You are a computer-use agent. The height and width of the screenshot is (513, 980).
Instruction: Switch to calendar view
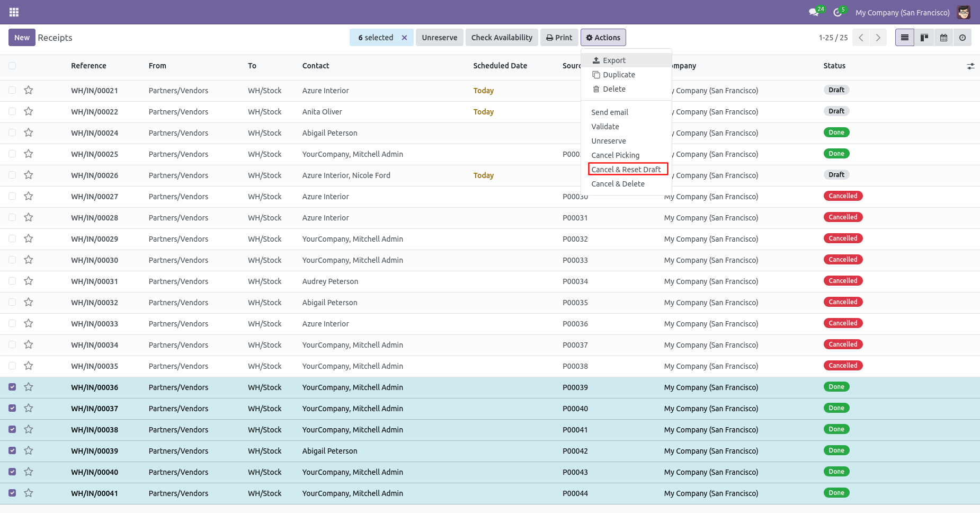(943, 38)
